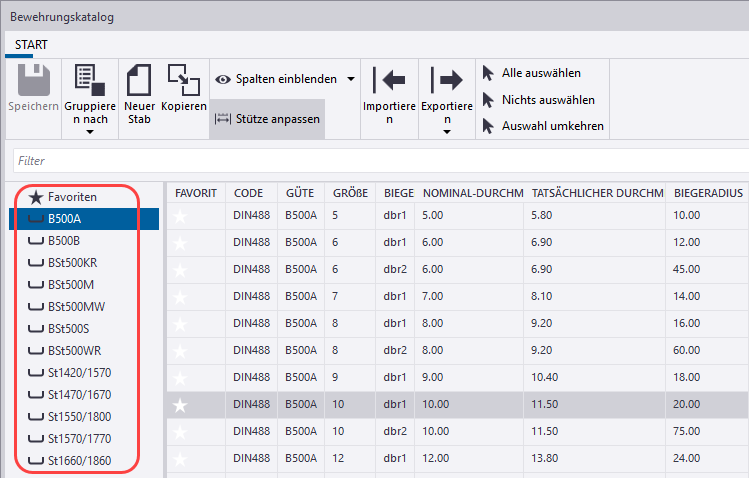Mark highlighted size 10 dbr1 row as favorite
The image size is (749, 478).
(181, 404)
